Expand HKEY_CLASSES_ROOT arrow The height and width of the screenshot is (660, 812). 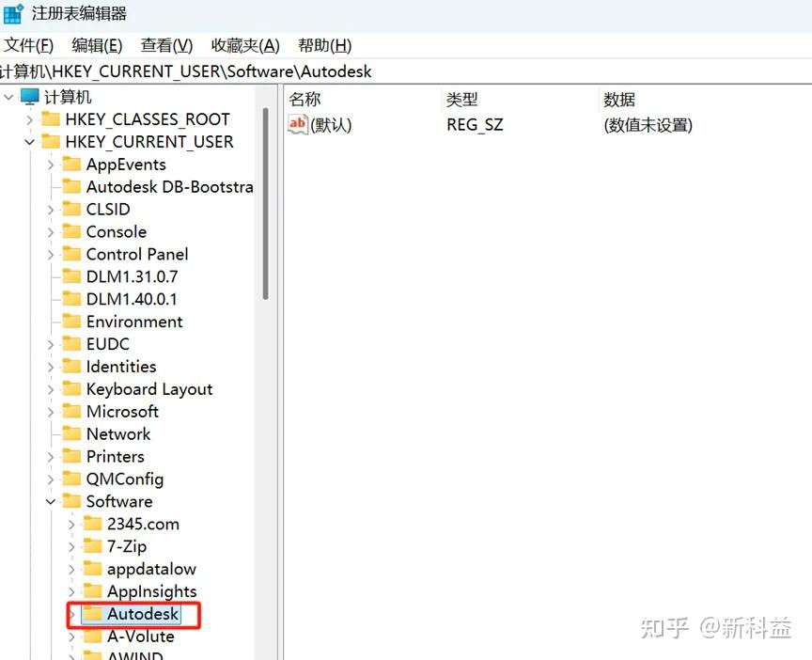(29, 119)
